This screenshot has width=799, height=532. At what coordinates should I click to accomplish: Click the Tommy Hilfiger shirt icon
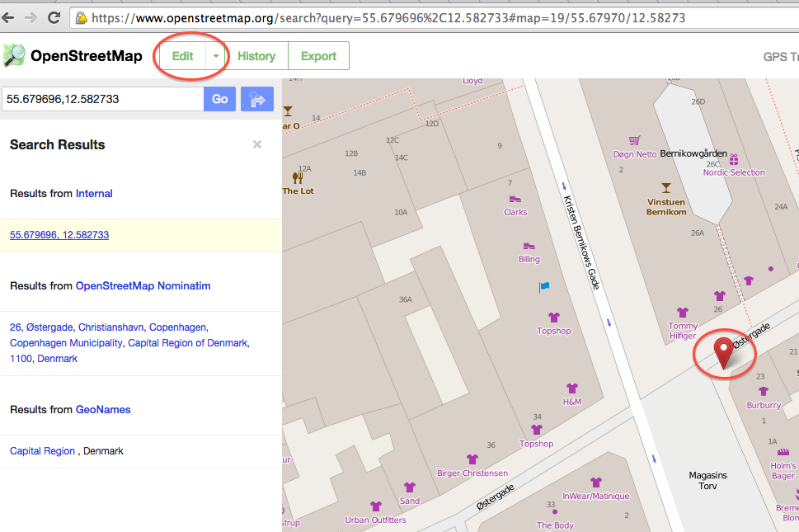pyautogui.click(x=683, y=313)
